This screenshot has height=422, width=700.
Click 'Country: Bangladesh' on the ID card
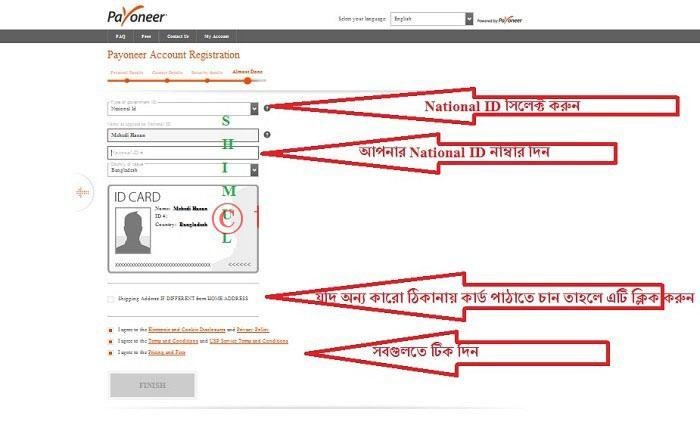tap(181, 225)
